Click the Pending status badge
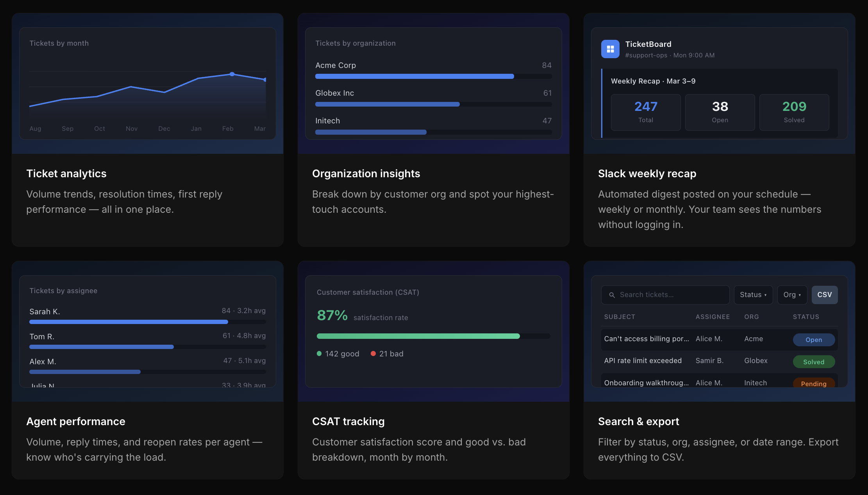 tap(813, 383)
